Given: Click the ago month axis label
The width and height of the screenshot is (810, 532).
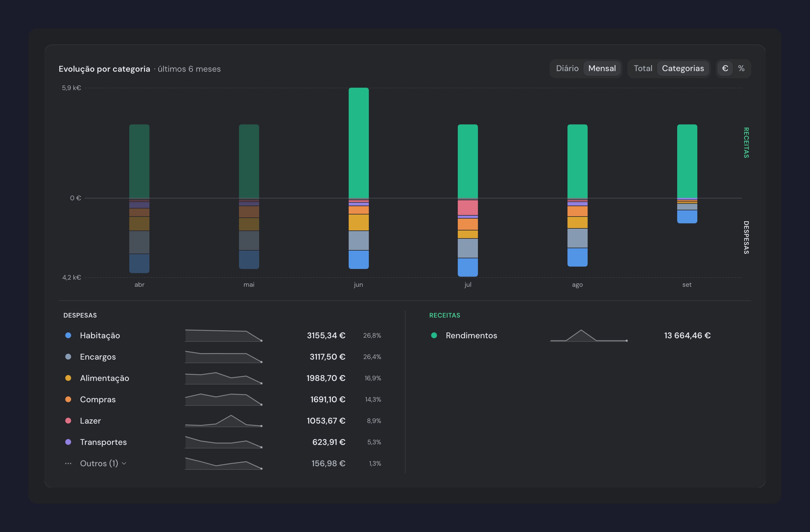Looking at the screenshot, I should click(x=577, y=285).
